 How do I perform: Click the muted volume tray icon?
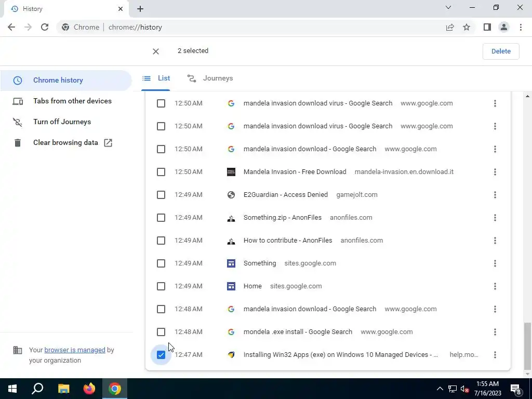coord(465,389)
